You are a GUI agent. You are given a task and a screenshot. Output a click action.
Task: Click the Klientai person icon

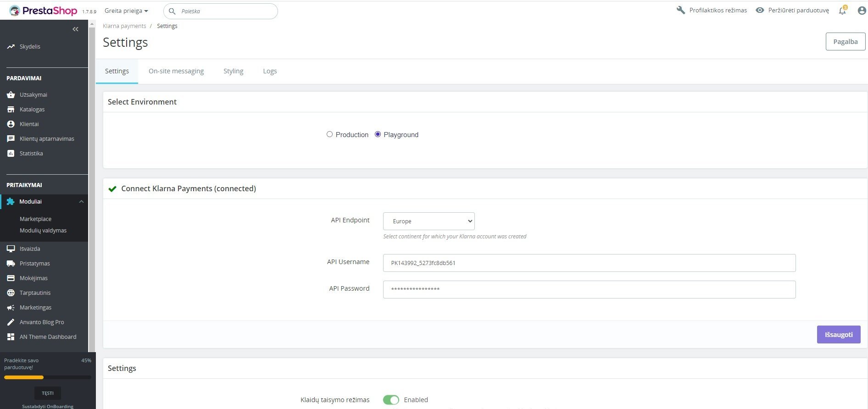11,124
